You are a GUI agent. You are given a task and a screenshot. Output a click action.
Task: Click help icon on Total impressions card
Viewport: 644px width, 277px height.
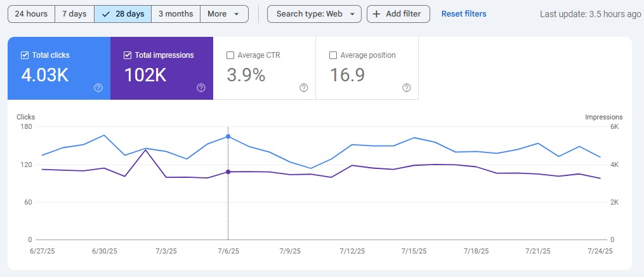point(201,88)
